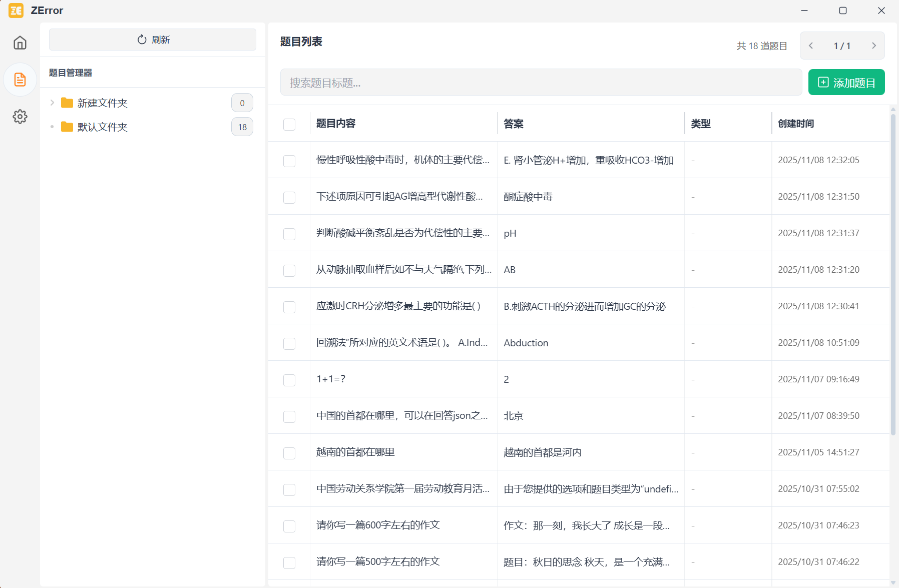Open the question manager document icon
Screen dimensions: 899x588
point(20,80)
